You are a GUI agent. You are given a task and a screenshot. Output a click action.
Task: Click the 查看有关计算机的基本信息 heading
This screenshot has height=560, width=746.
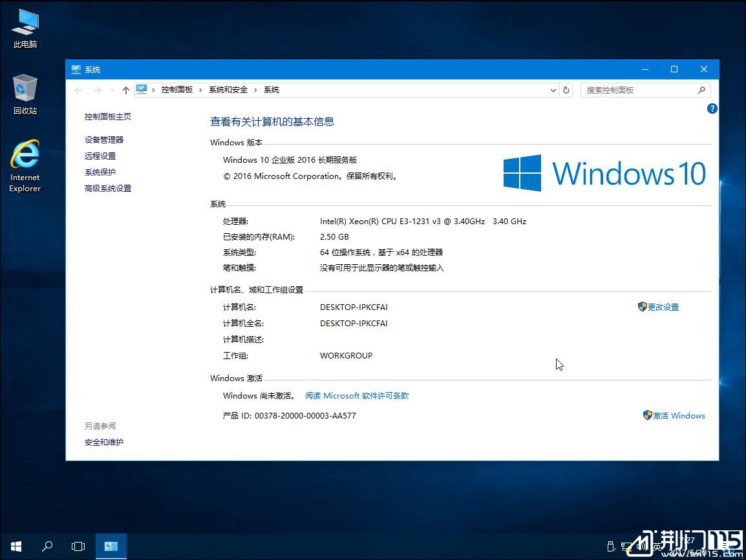(x=272, y=121)
